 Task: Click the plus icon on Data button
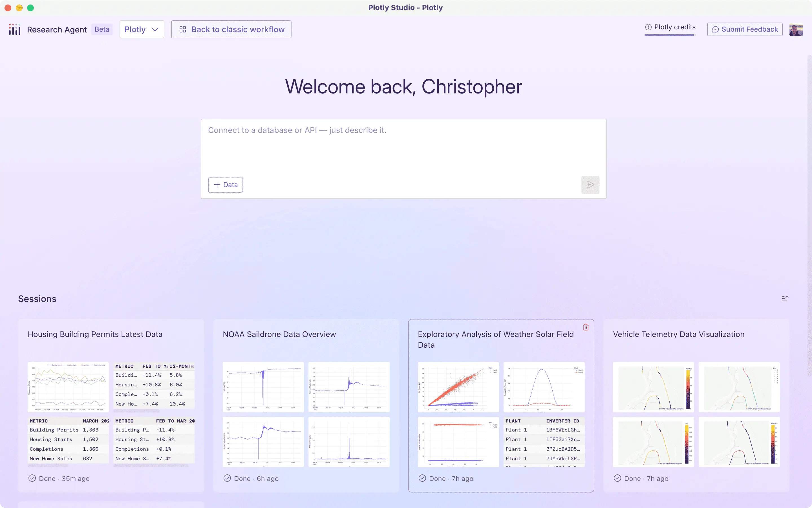pyautogui.click(x=217, y=185)
